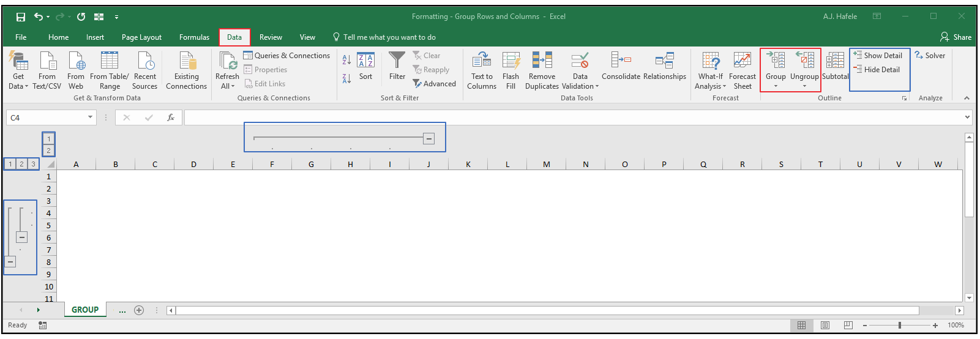Viewport: 980px width, 339px height.
Task: Click Remove Duplicates
Action: pyautogui.click(x=542, y=70)
